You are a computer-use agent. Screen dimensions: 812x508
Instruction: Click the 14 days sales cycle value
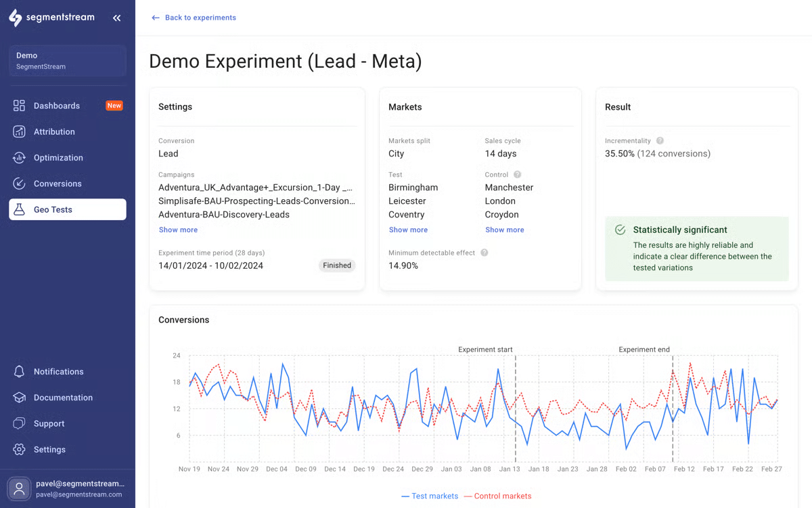tap(501, 154)
